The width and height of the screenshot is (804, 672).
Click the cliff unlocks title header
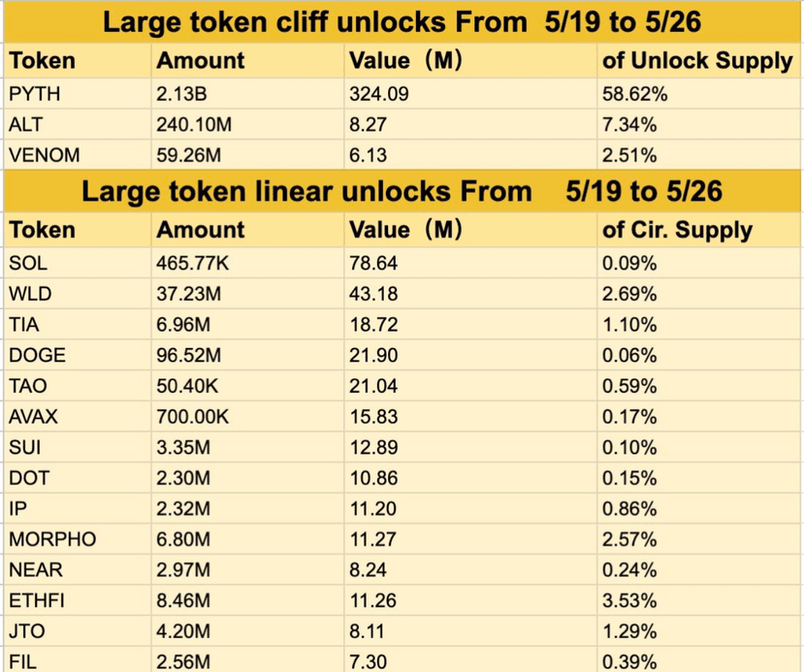point(402,22)
